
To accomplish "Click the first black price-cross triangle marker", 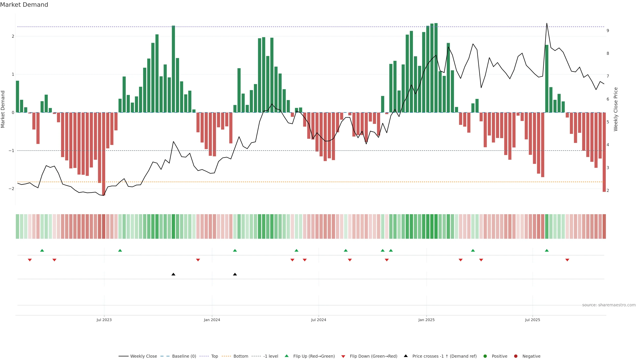I will click(x=173, y=274).
